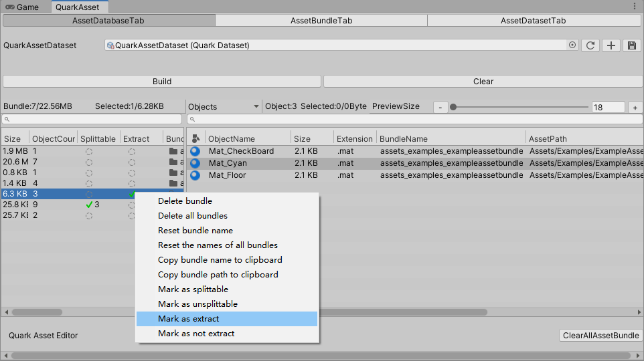Click the material icon for Mat_Cyan
Image resolution: width=644 pixels, height=361 pixels.
click(x=195, y=163)
